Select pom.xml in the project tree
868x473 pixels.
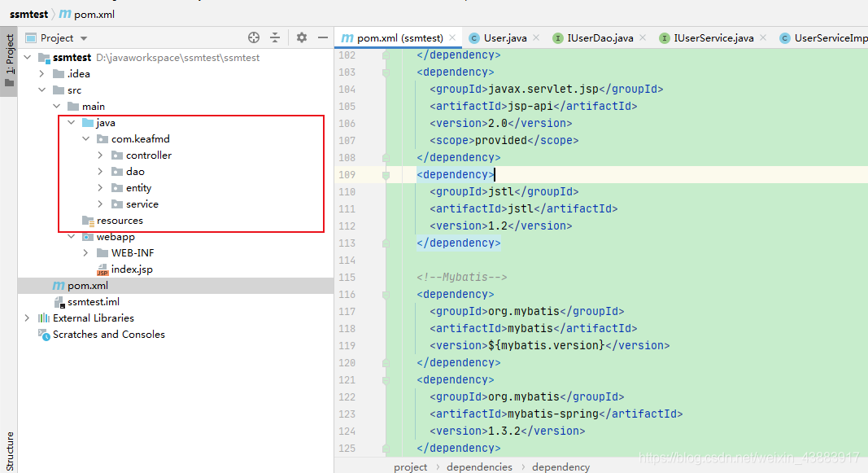pyautogui.click(x=88, y=285)
